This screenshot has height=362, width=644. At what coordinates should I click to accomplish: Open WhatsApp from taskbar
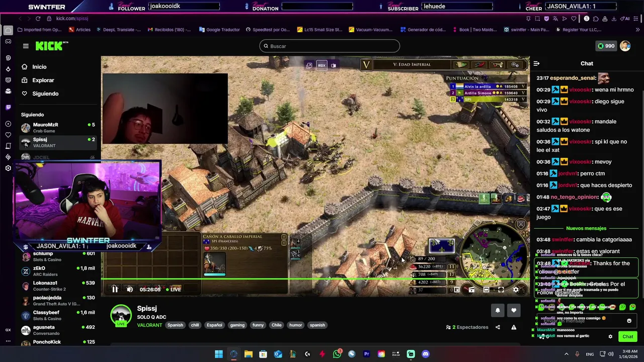(x=337, y=354)
